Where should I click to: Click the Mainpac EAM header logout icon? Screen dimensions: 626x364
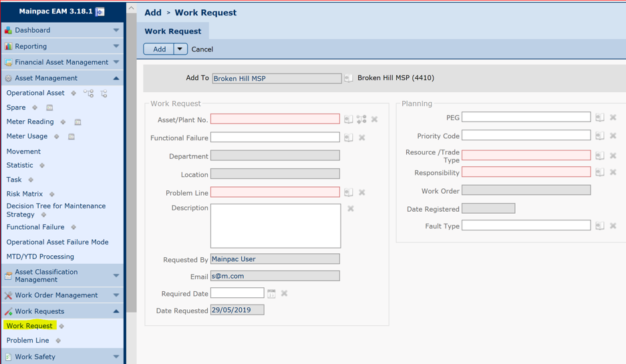point(100,11)
